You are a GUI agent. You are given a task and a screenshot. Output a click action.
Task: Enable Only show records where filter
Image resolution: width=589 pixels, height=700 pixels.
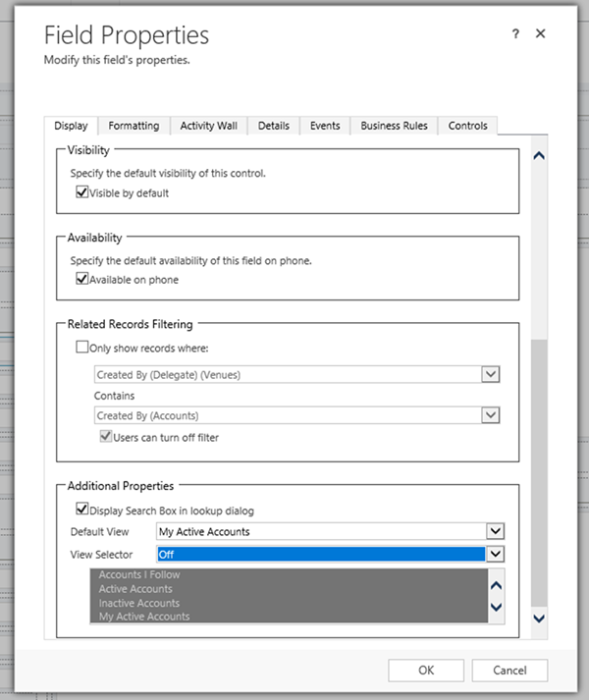click(82, 348)
